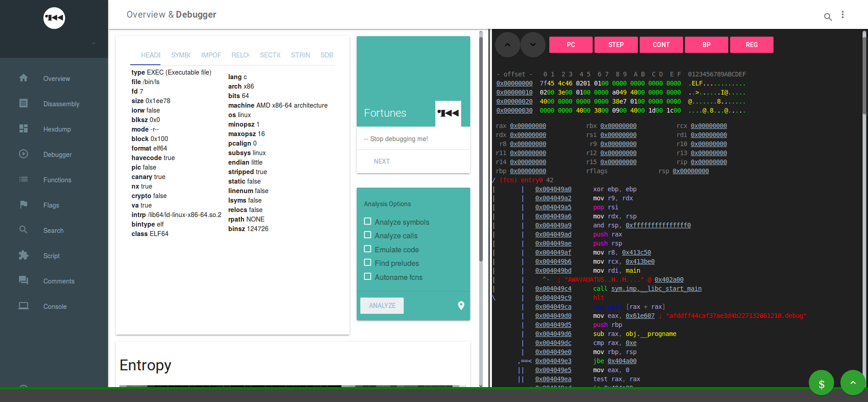Select the Relocs tab
The height and width of the screenshot is (402, 868).
[241, 55]
